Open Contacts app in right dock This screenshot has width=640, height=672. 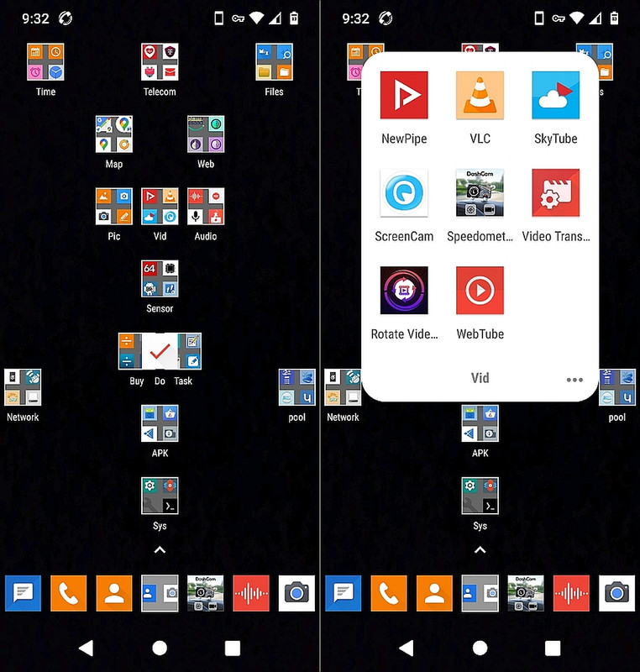pos(434,594)
